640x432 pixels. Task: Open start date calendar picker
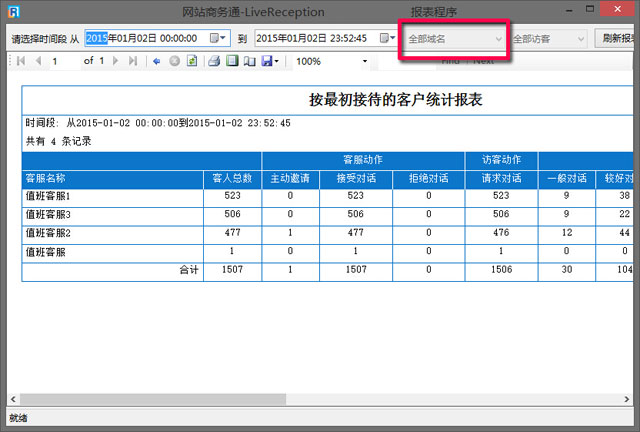[x=218, y=38]
